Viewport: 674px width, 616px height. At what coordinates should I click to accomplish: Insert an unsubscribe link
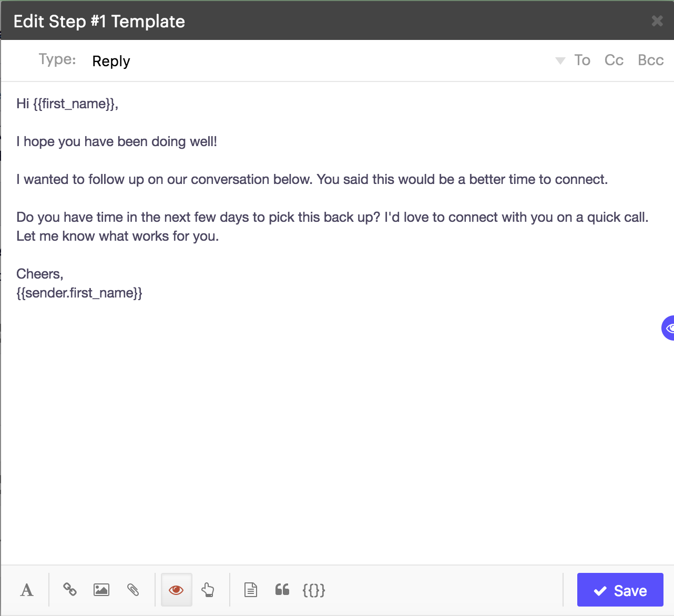pos(208,590)
